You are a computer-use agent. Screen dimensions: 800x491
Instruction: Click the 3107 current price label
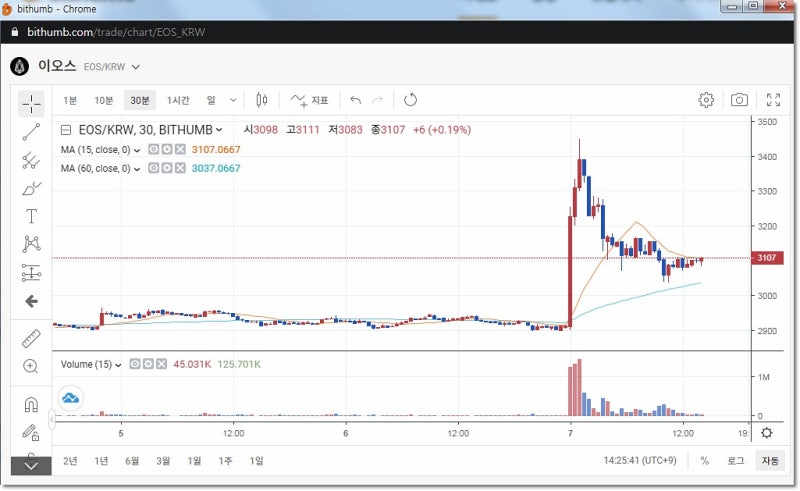point(767,258)
